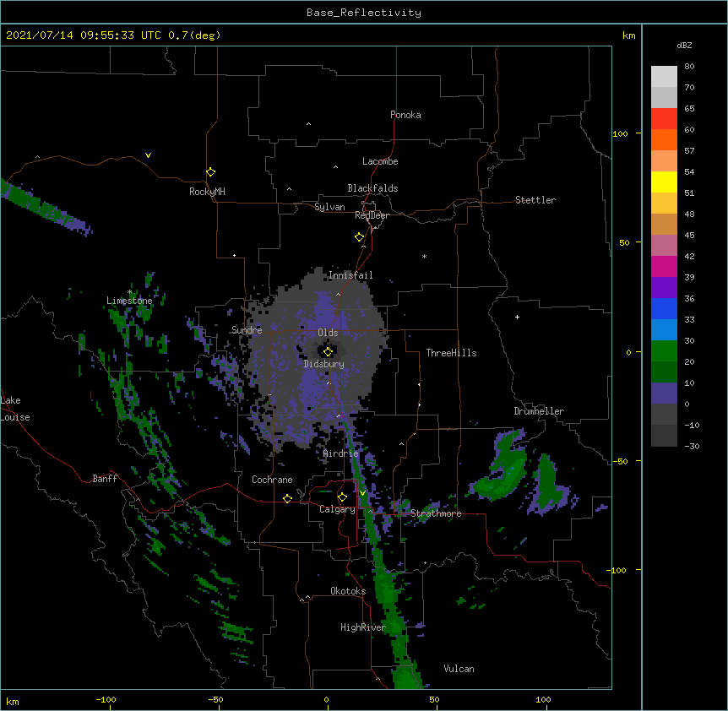Click the Lake Louise label

pyautogui.click(x=14, y=409)
